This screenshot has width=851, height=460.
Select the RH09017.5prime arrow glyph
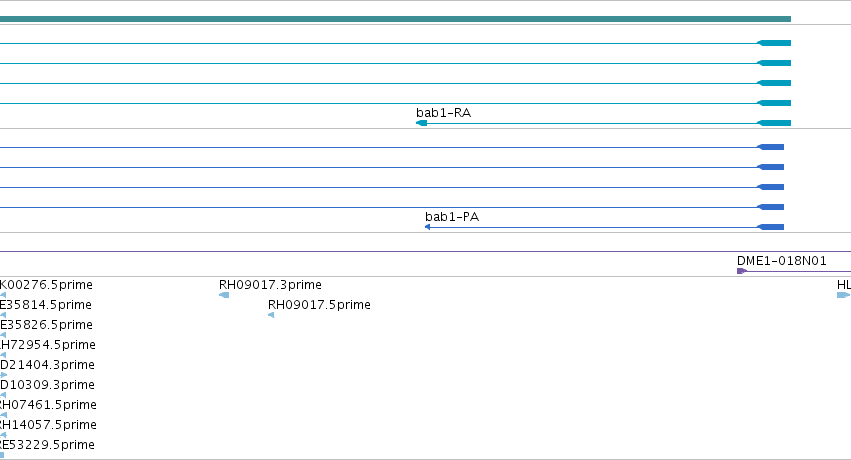(271, 315)
